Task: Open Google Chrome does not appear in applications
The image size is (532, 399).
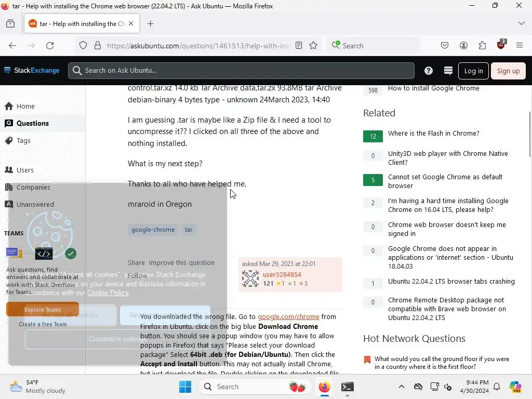Action: (450, 257)
